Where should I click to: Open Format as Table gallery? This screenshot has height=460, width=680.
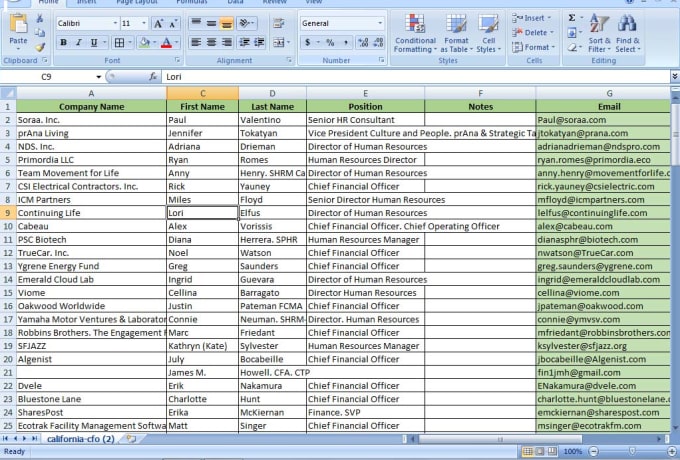[456, 33]
